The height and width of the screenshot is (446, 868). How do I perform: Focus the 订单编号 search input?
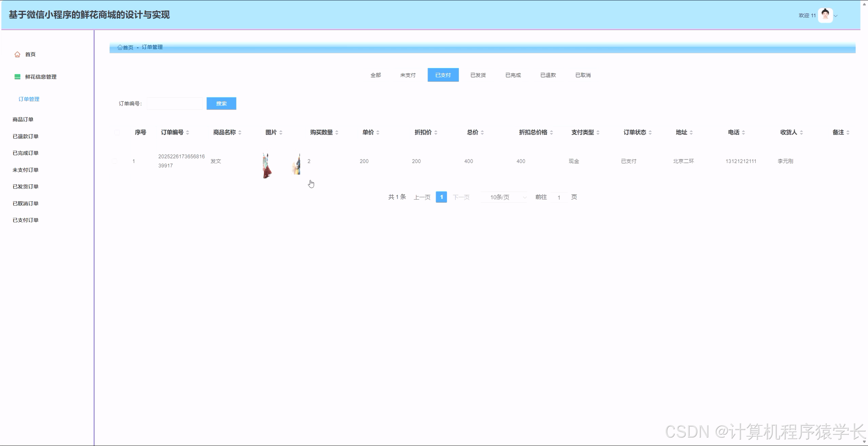tap(175, 104)
